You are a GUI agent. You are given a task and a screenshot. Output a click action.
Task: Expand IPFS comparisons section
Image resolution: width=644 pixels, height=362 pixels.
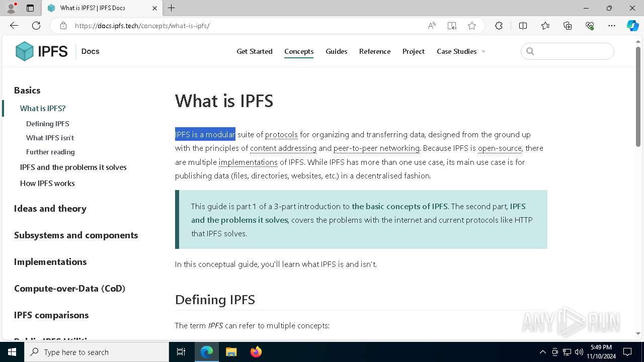pyautogui.click(x=51, y=315)
